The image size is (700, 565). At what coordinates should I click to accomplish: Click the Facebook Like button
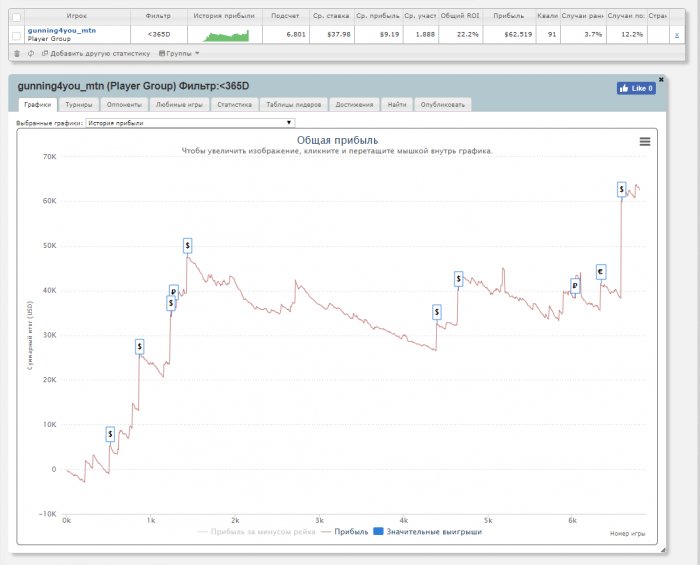click(636, 88)
